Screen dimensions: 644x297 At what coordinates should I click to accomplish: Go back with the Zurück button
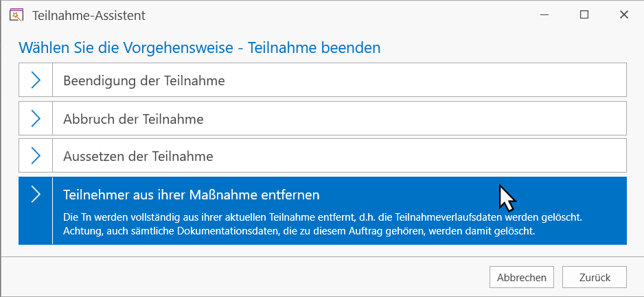pos(595,277)
